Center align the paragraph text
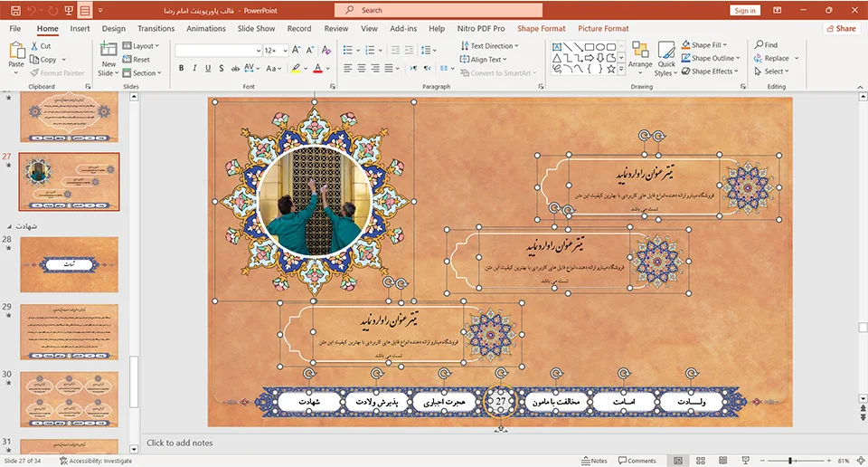The image size is (868, 467). click(362, 68)
